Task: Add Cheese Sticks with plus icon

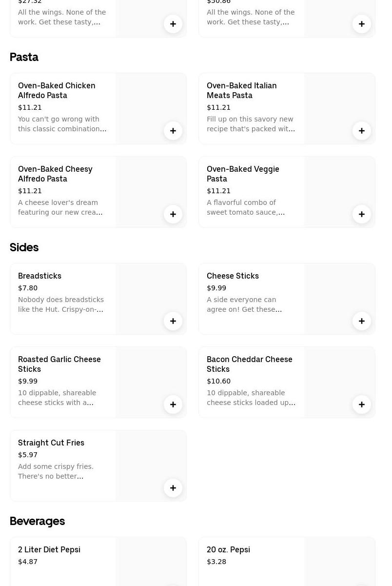Action: pyautogui.click(x=362, y=321)
